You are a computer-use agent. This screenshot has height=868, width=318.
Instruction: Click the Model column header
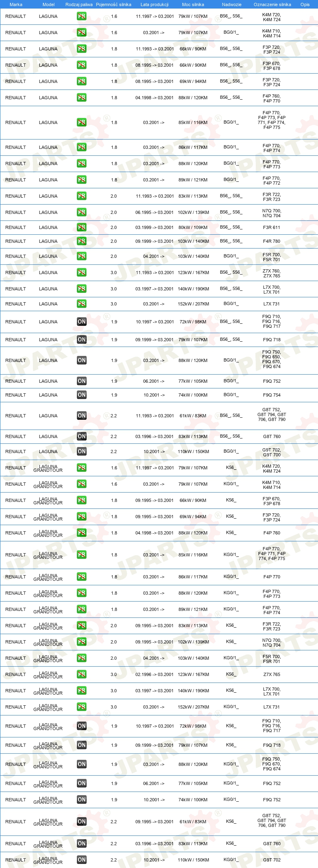click(x=48, y=4)
